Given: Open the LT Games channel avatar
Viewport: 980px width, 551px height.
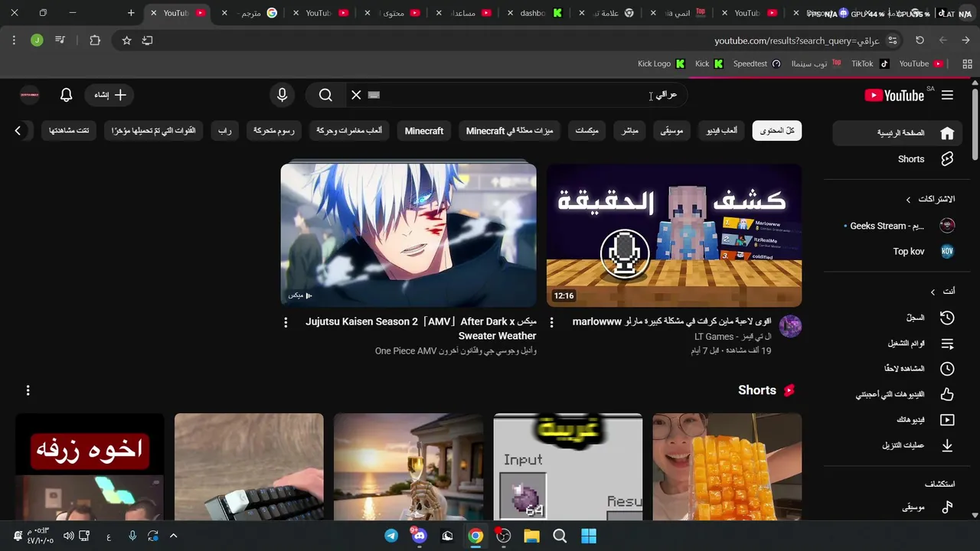Looking at the screenshot, I should (790, 327).
